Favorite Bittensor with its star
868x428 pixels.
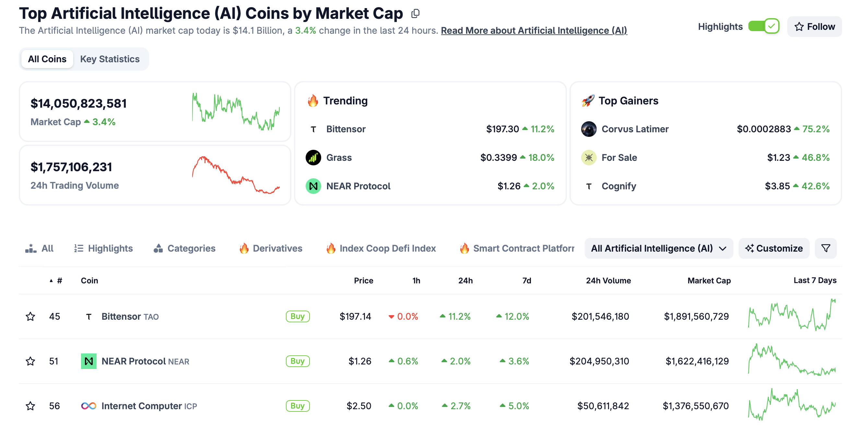[30, 316]
